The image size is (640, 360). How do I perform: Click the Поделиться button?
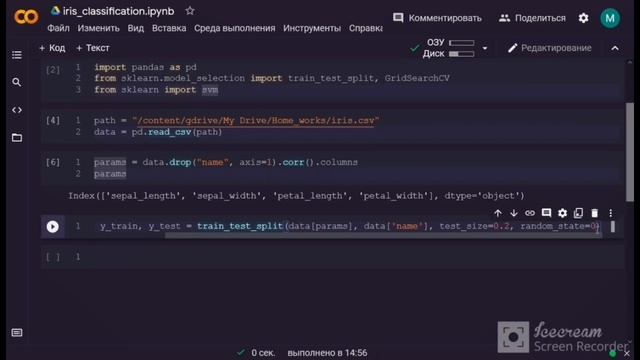tap(532, 18)
